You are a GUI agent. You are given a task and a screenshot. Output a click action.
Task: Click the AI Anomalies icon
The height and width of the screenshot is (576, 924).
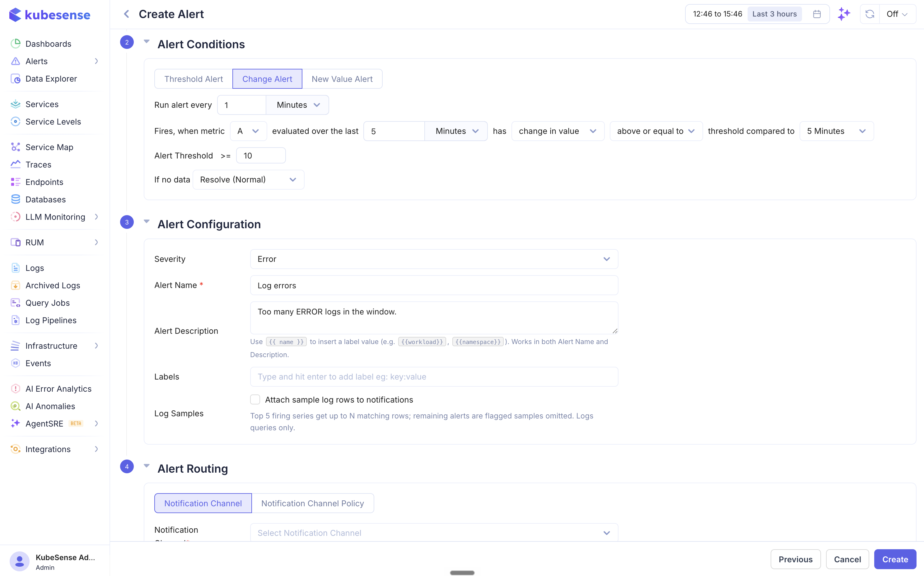(16, 406)
